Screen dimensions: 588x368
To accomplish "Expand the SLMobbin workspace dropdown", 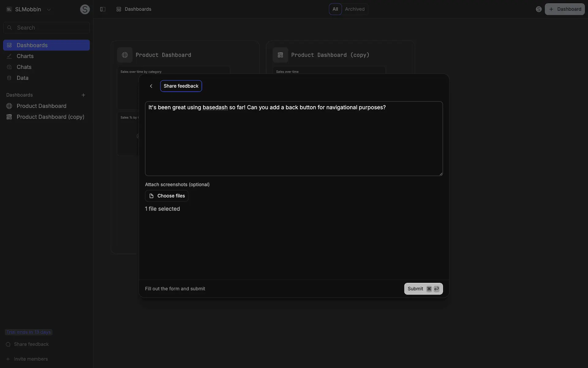I will coord(49,10).
